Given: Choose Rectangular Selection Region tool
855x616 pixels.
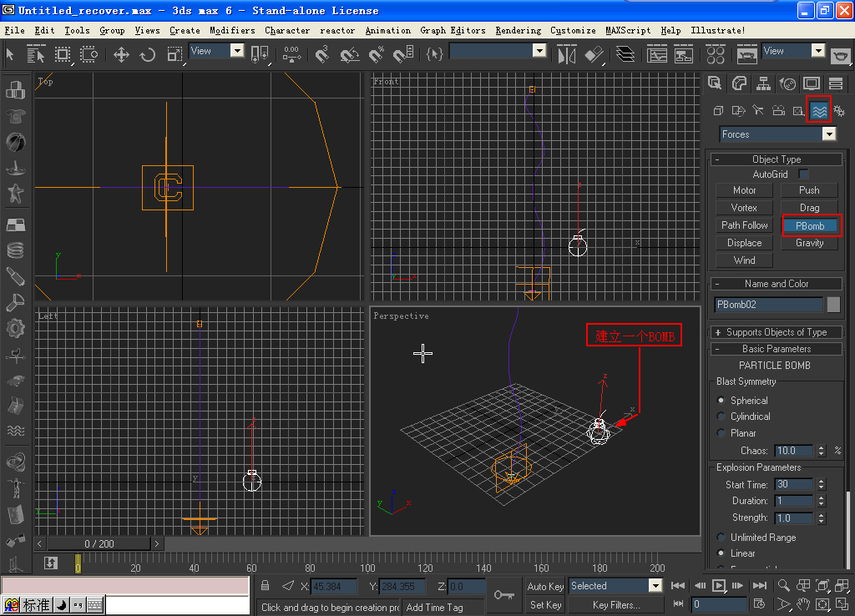Looking at the screenshot, I should (63, 54).
